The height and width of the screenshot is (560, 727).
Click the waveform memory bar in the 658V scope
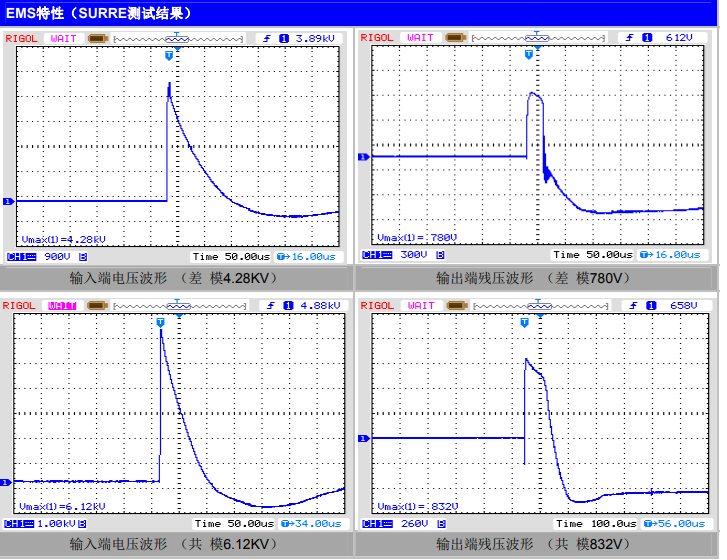540,306
